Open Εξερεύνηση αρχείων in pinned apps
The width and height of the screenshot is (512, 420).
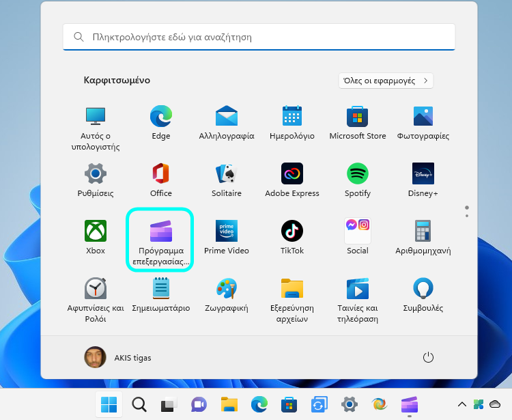point(292,300)
